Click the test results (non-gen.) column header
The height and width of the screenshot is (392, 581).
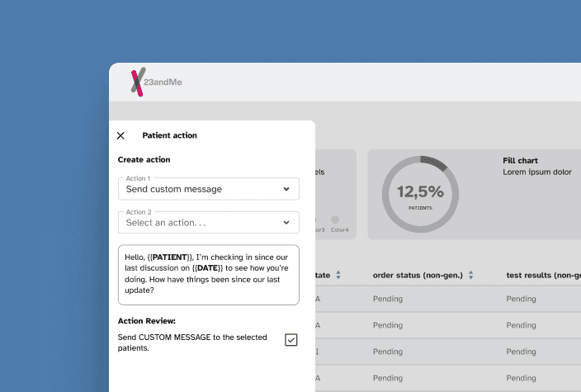click(x=543, y=276)
